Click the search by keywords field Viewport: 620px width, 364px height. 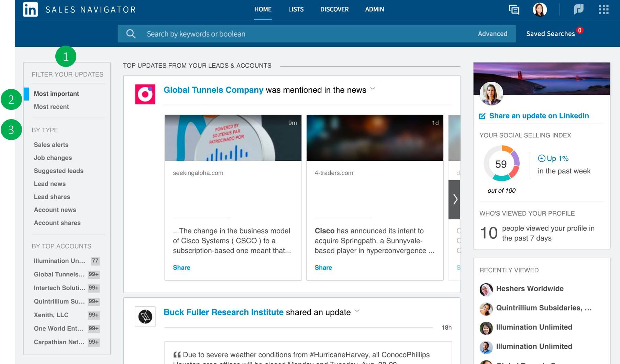point(317,34)
